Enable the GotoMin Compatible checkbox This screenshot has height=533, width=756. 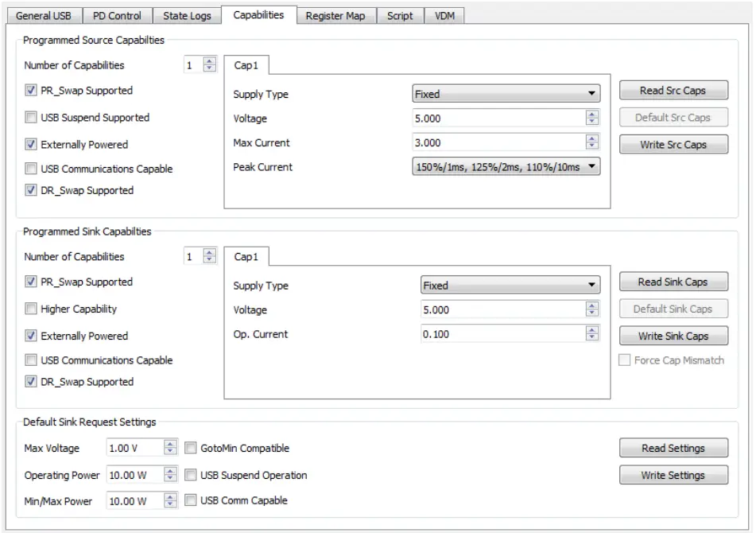tap(191, 448)
